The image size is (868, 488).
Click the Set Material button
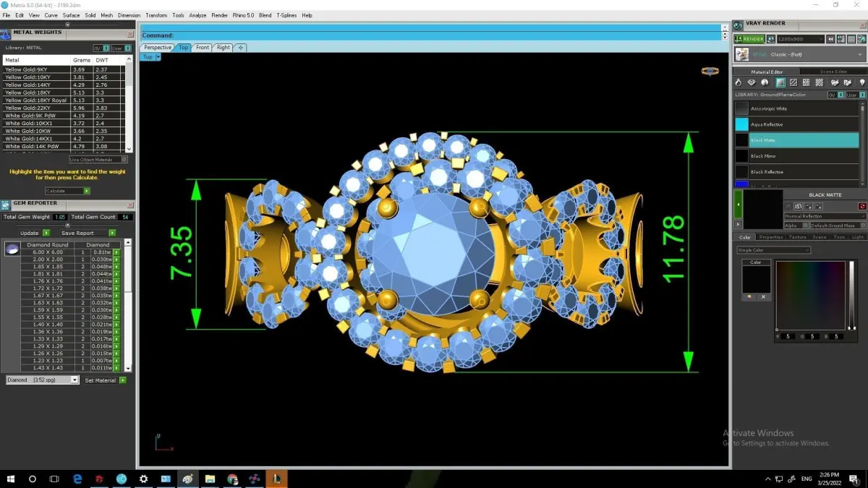(x=105, y=380)
